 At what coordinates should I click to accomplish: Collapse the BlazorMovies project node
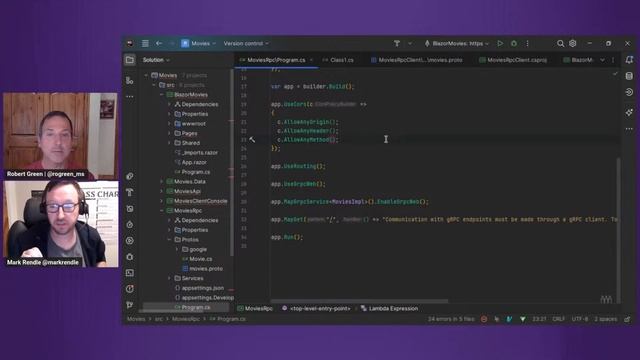tap(162, 95)
